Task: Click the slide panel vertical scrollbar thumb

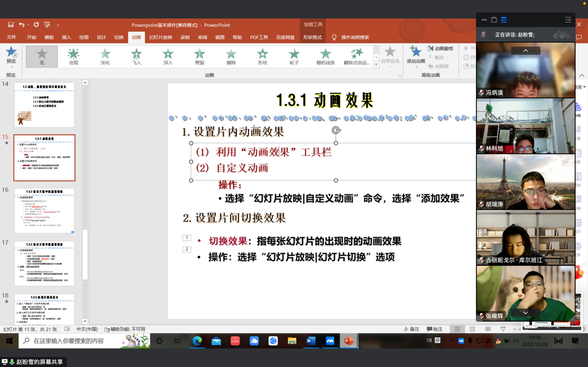Action: [85, 254]
